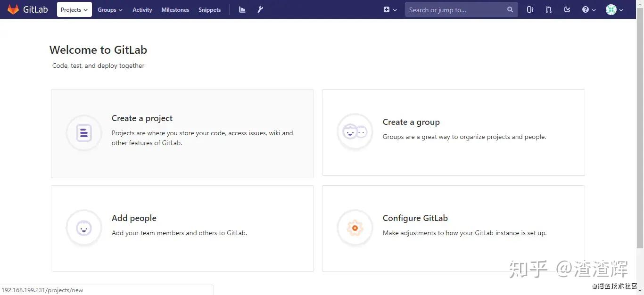Image resolution: width=644 pixels, height=295 pixels.
Task: Open the analytics chart icon
Action: click(241, 9)
